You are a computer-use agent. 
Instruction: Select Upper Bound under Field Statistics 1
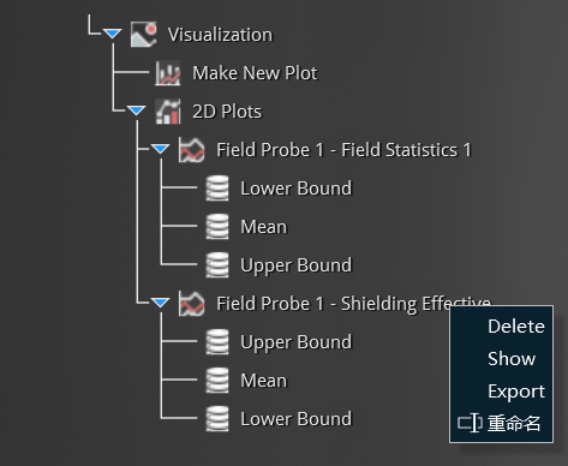296,265
